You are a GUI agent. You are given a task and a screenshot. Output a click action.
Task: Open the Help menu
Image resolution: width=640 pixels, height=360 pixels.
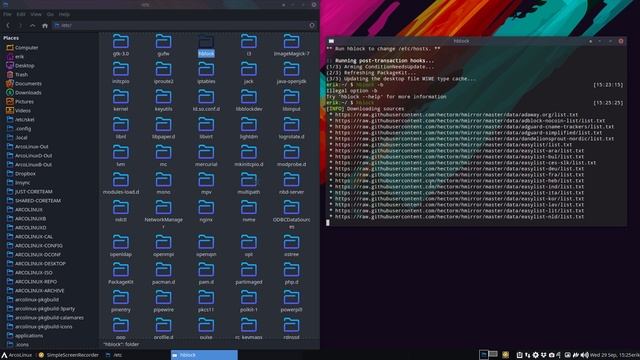pyautogui.click(x=64, y=14)
